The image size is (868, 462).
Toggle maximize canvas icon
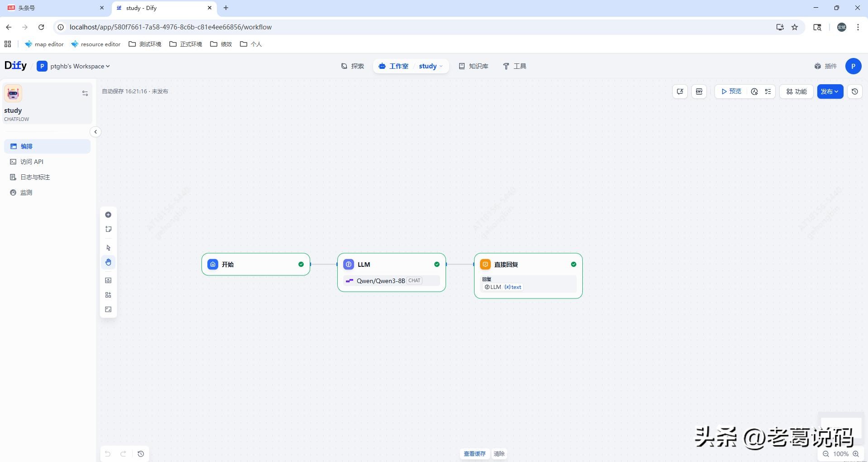point(108,309)
